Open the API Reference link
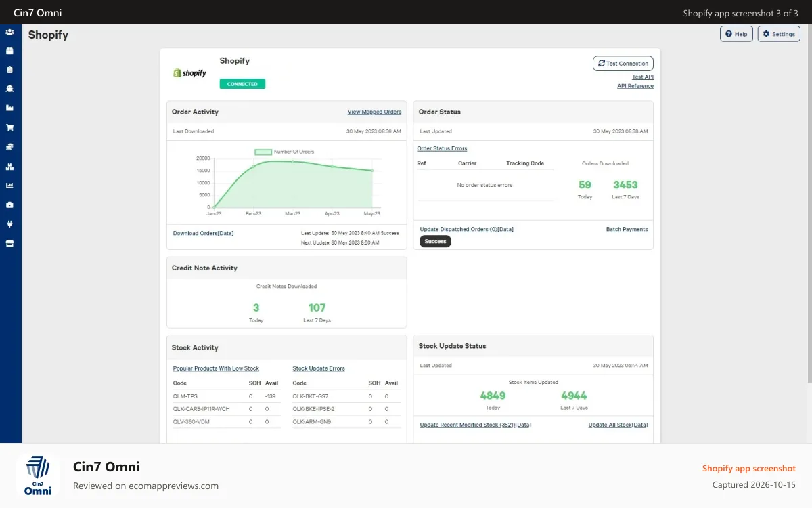The image size is (812, 508). click(x=635, y=86)
